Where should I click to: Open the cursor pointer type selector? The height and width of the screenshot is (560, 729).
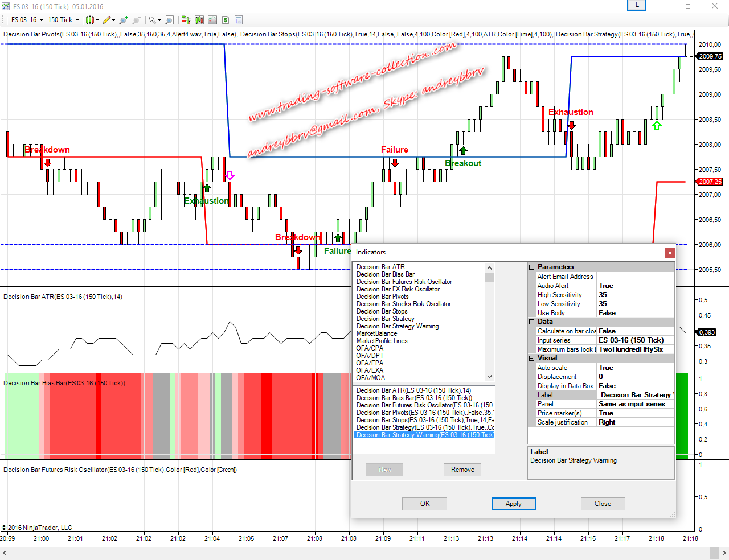tap(154, 20)
